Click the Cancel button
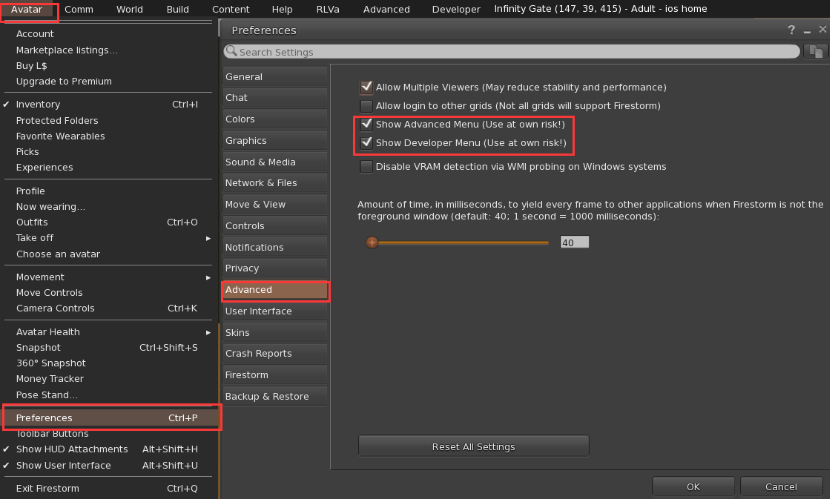The image size is (830, 499). (x=781, y=486)
